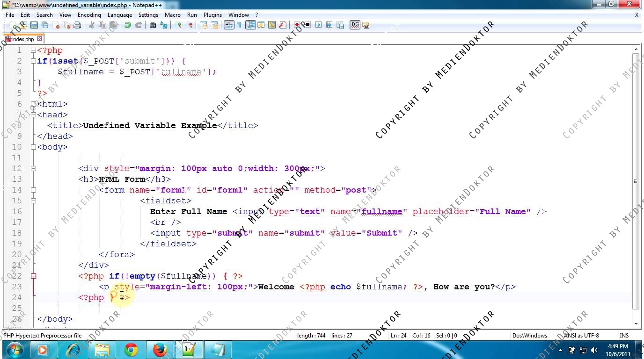Click the volume icon in system tray
644x359 pixels.
(594, 350)
